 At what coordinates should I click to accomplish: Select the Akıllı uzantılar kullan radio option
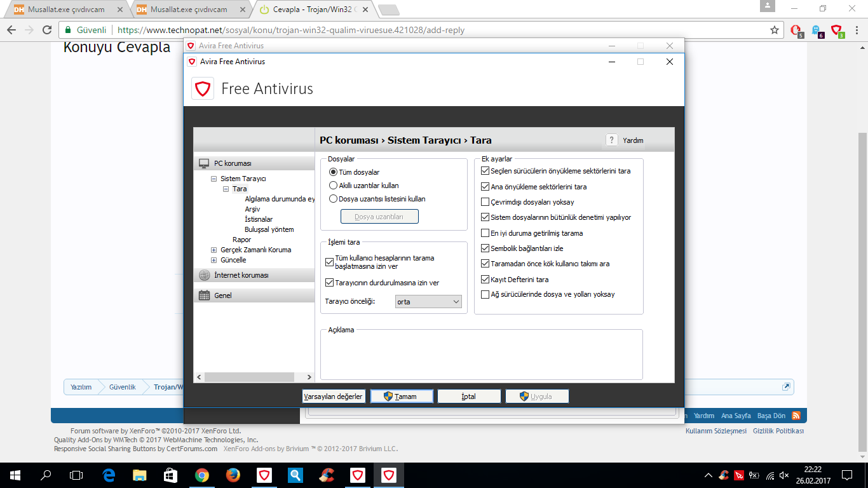pyautogui.click(x=333, y=186)
